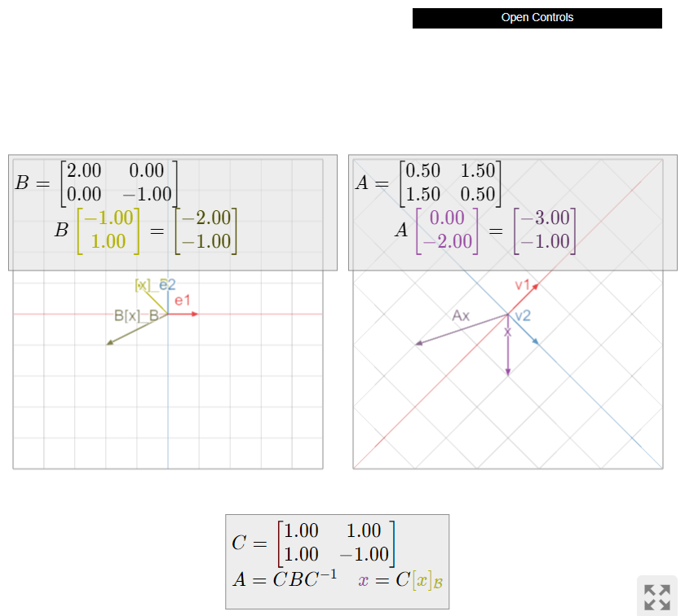Click the blue v2 vector arrowhead
685x616 pixels.
point(536,342)
